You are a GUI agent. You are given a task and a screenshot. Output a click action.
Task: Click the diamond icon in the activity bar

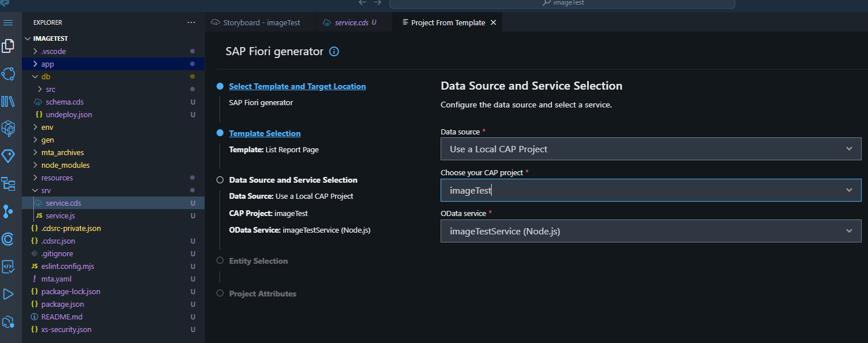coord(8,156)
